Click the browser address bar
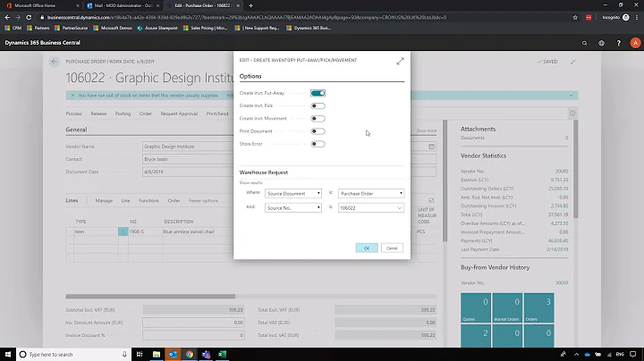Screen dimensions: 644x361 [304, 17]
